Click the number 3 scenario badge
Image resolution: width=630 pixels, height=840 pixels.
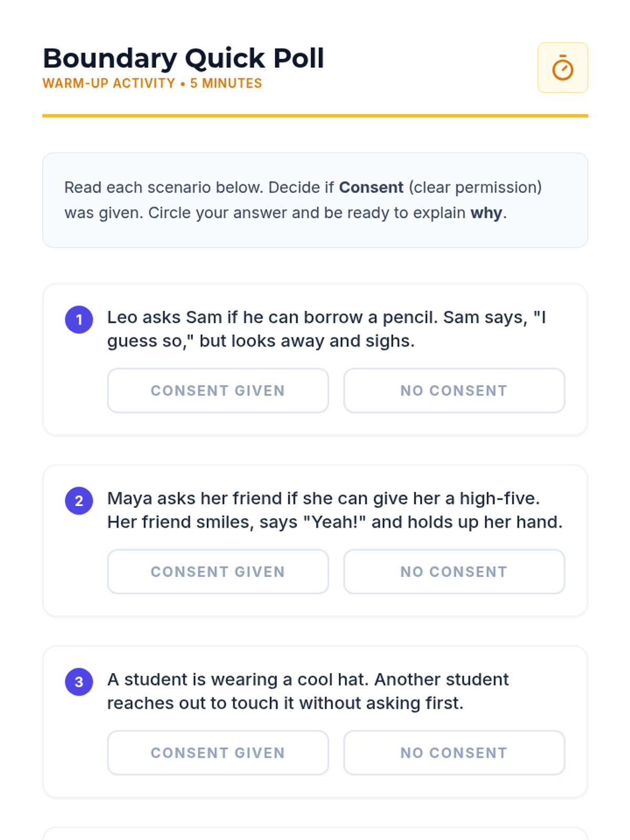(x=79, y=681)
